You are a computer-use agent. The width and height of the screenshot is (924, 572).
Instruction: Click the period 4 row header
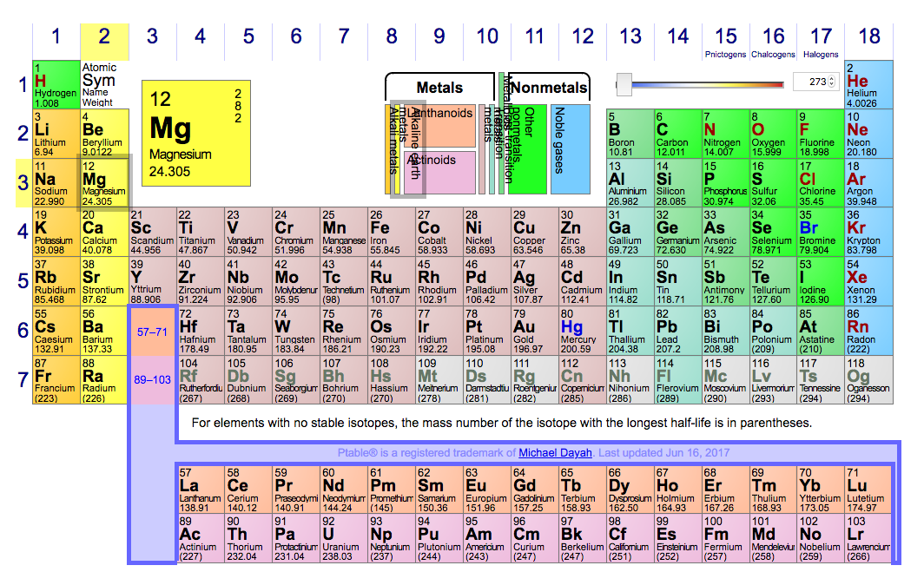click(x=23, y=232)
